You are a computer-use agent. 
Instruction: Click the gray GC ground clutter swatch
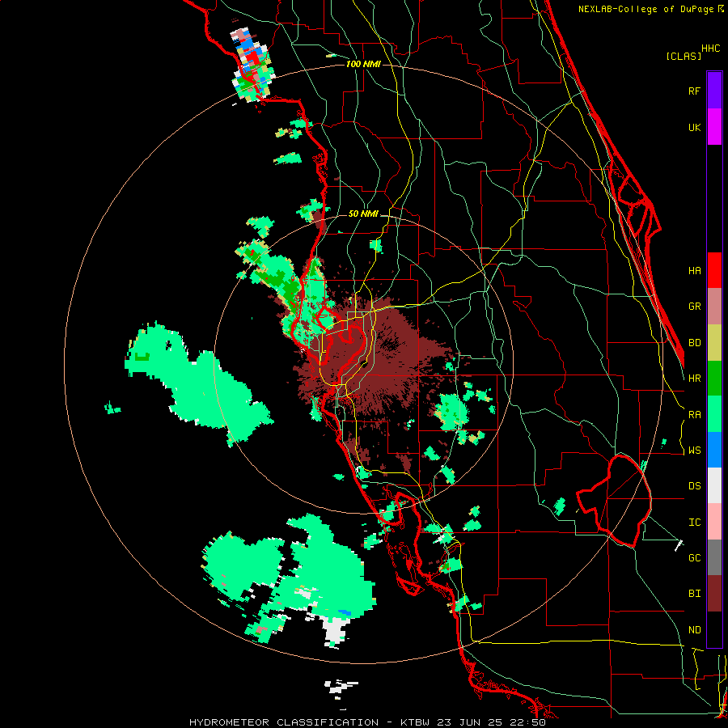714,557
